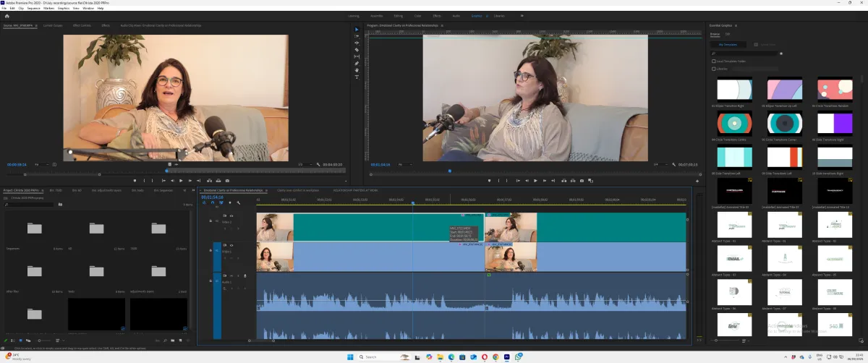Click the timeline timecode 00;01;54;16
Image resolution: width=868 pixels, height=363 pixels.
pyautogui.click(x=212, y=197)
